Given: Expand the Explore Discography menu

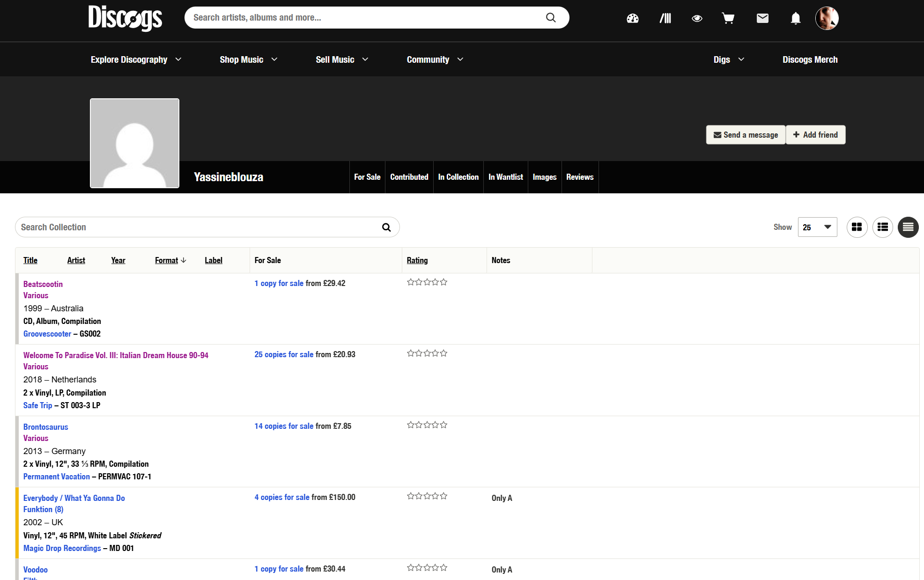Looking at the screenshot, I should pos(136,59).
